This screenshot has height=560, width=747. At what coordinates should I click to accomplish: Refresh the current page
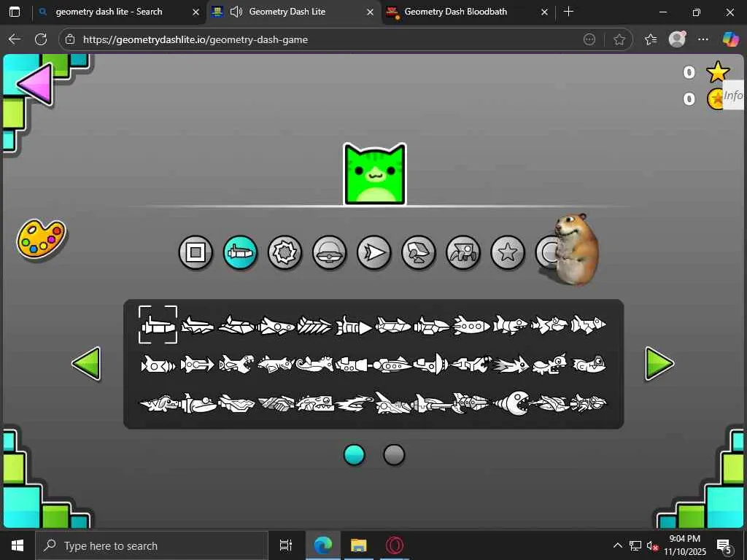click(41, 39)
